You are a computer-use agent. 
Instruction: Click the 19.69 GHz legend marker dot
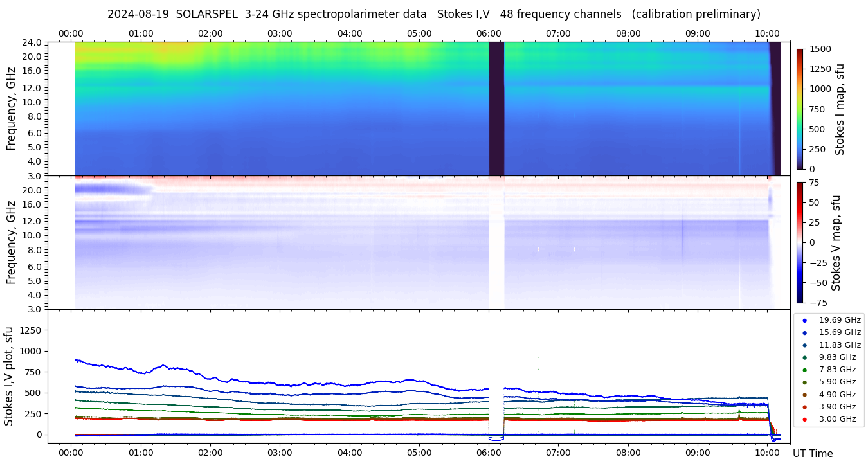coord(804,320)
